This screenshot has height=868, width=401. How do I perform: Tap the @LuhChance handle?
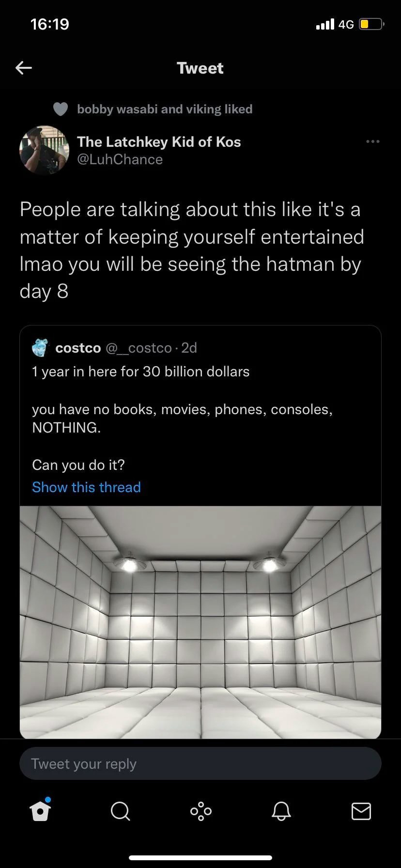[120, 159]
